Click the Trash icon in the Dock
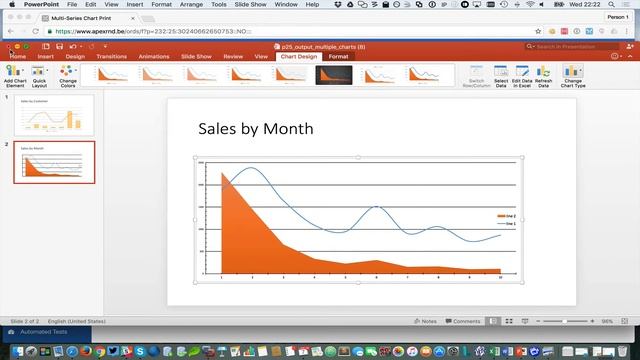Image resolution: width=640 pixels, height=360 pixels. [622, 351]
